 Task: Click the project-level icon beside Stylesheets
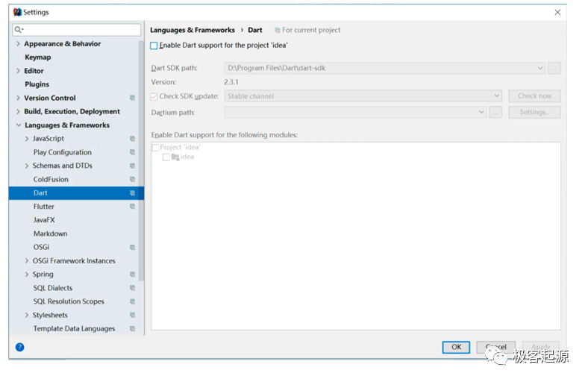coord(132,315)
